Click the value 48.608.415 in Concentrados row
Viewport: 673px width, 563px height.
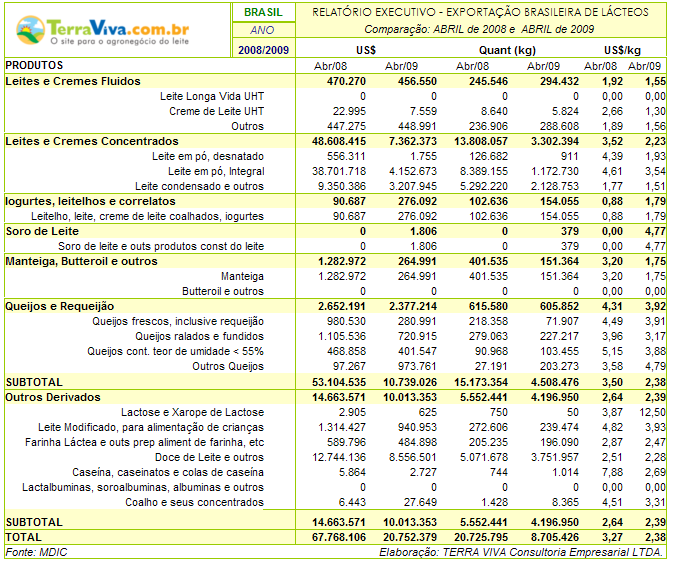(x=339, y=141)
